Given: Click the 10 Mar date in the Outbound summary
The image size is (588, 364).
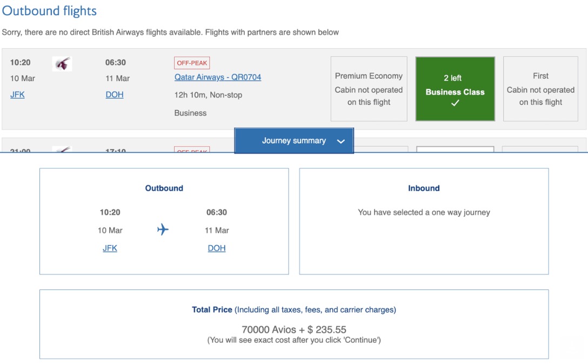Looking at the screenshot, I should [x=110, y=231].
